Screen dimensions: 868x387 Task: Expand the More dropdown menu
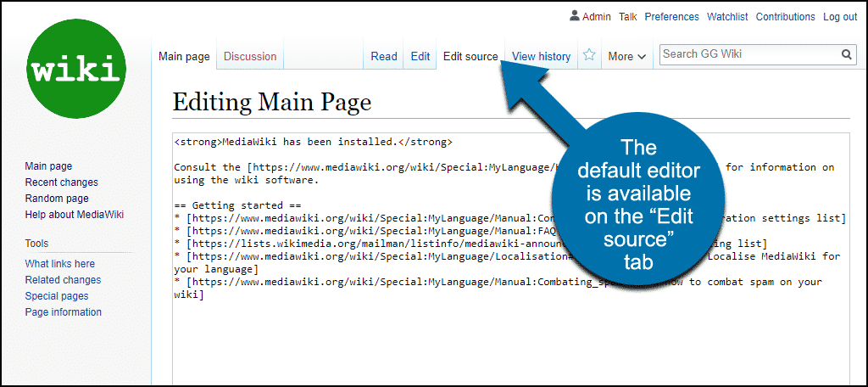point(626,57)
